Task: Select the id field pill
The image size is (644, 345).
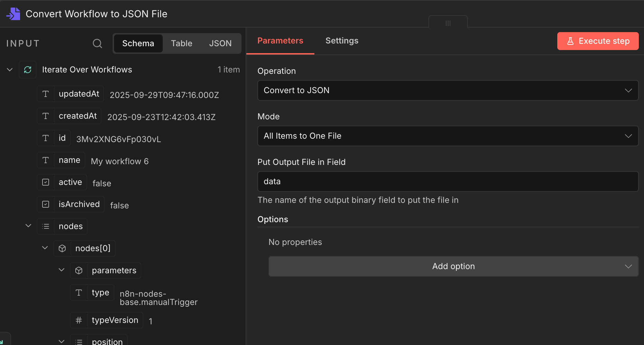Action: 54,138
